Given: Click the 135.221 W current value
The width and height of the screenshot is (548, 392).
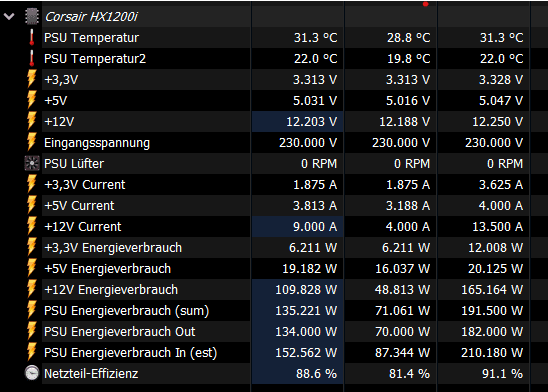Looking at the screenshot, I should point(306,311).
